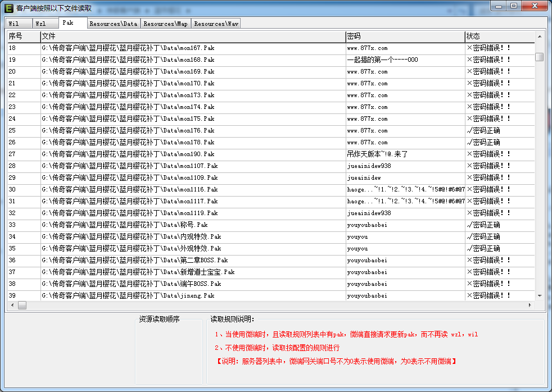Select the Pak tab
The image size is (552, 392).
click(x=69, y=23)
